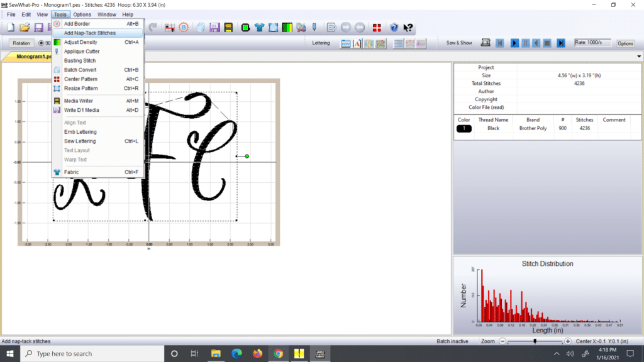
Task: Click the Emb Lettering A icon
Action: click(357, 43)
